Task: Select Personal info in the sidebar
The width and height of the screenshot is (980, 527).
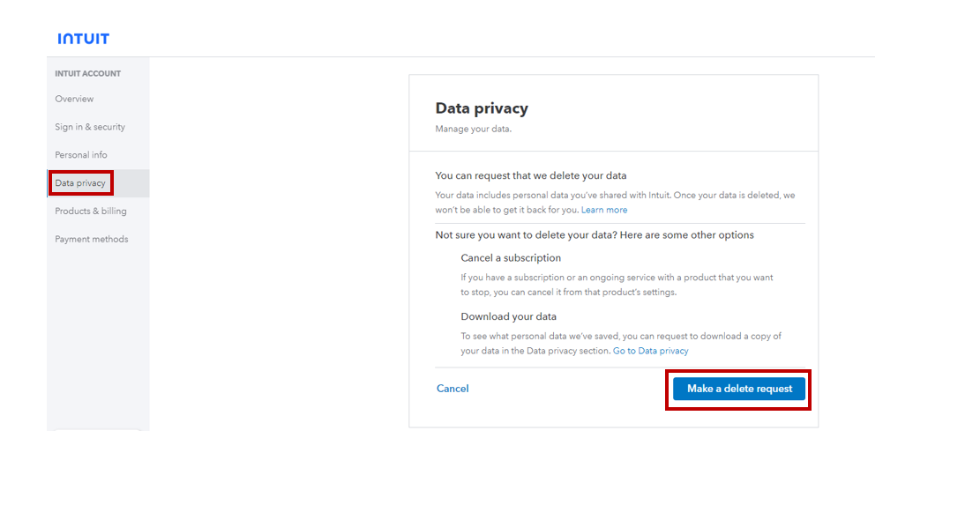Action: point(81,155)
